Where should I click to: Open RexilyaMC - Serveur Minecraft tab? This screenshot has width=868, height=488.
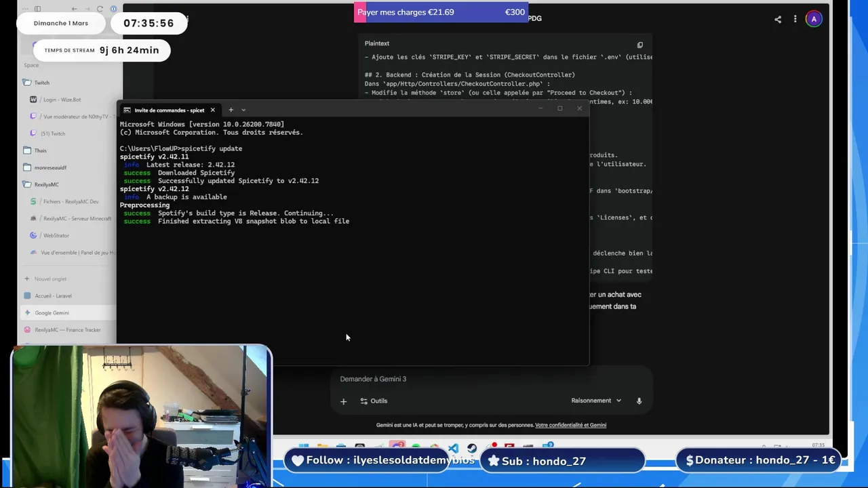(x=71, y=218)
